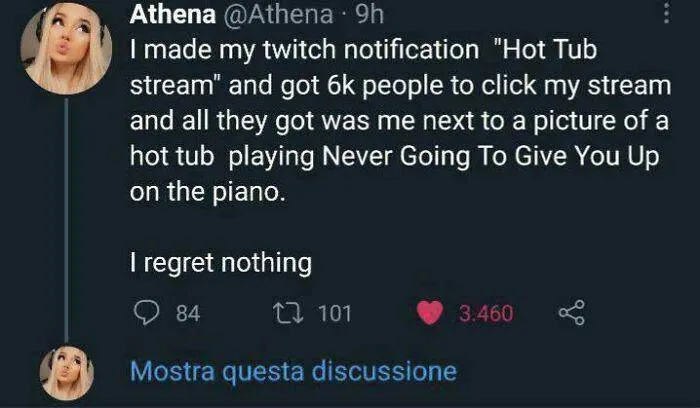Retweet Athena's hot tub tweet
700x408 pixels.
click(x=287, y=313)
